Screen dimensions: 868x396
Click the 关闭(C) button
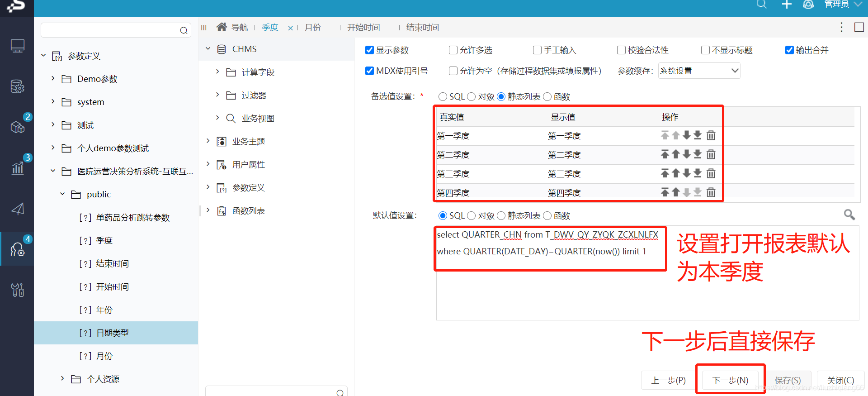[840, 380]
